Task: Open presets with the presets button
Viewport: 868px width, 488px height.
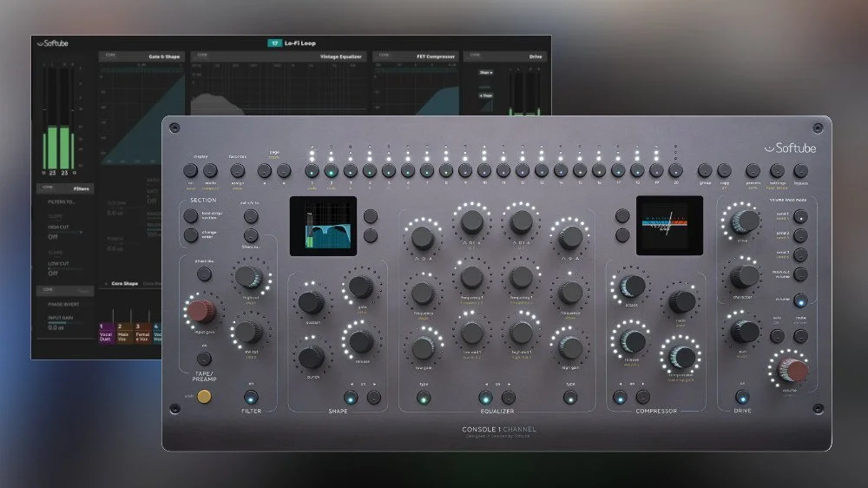Action: point(753,170)
